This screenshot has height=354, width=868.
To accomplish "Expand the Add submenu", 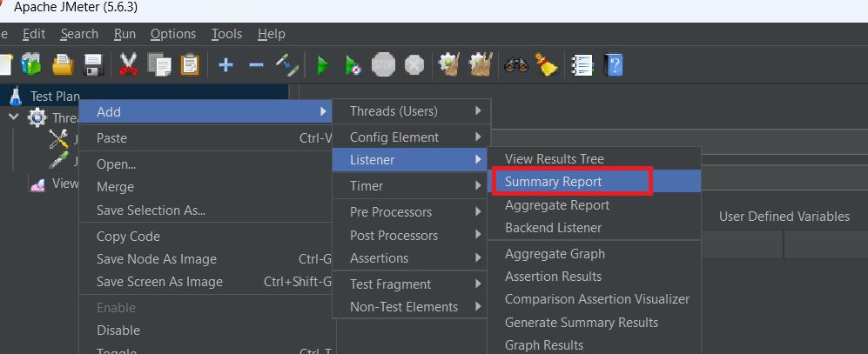I will (x=205, y=111).
